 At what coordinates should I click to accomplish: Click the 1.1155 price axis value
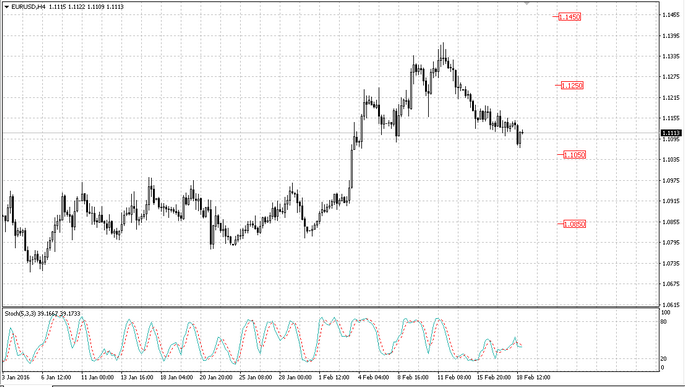(x=671, y=118)
